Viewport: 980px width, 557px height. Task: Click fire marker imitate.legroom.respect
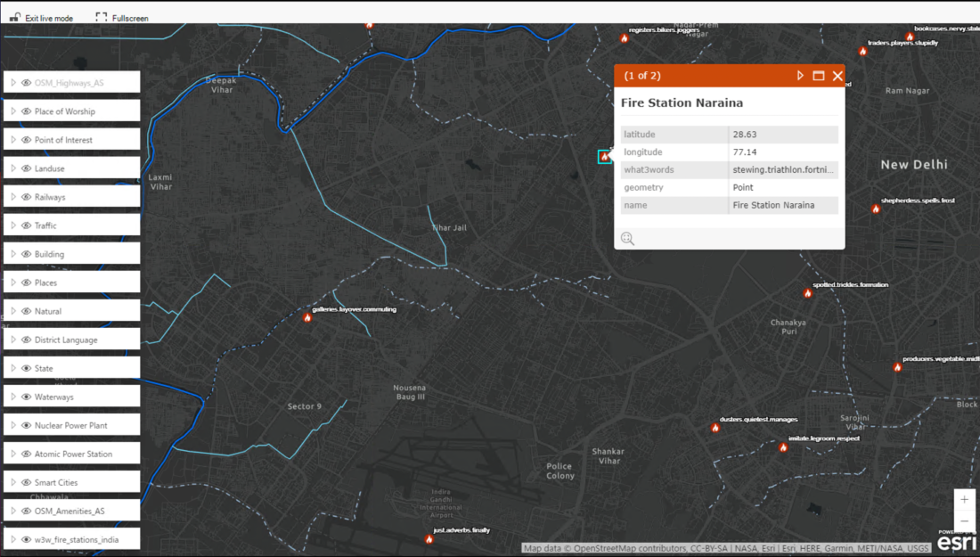(x=783, y=447)
